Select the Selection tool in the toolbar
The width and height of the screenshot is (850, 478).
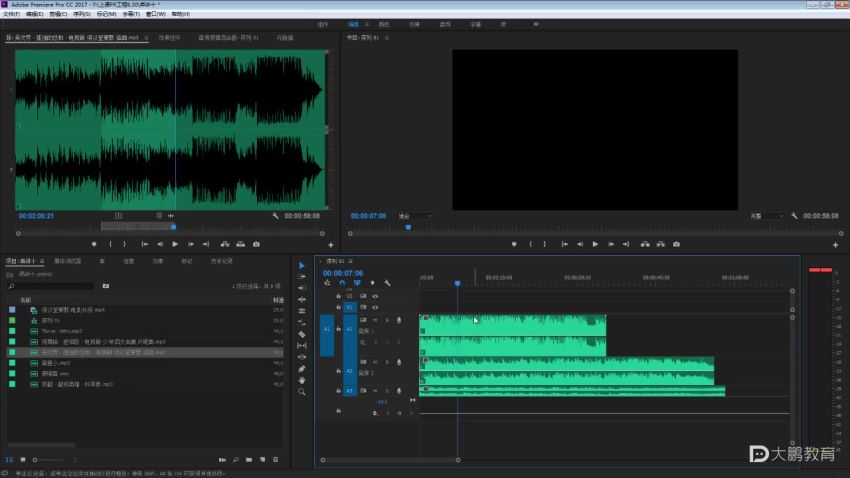(x=302, y=266)
